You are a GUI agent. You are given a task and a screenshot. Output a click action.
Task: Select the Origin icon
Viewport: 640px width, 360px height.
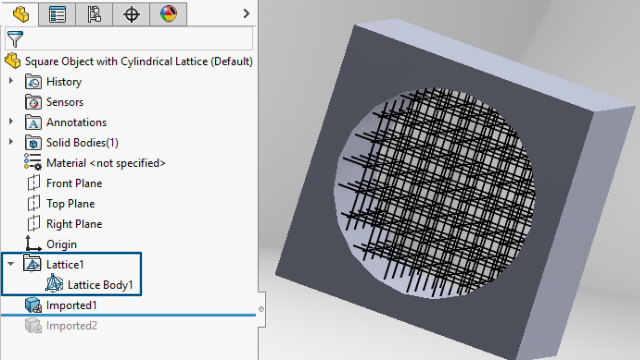pyautogui.click(x=33, y=244)
